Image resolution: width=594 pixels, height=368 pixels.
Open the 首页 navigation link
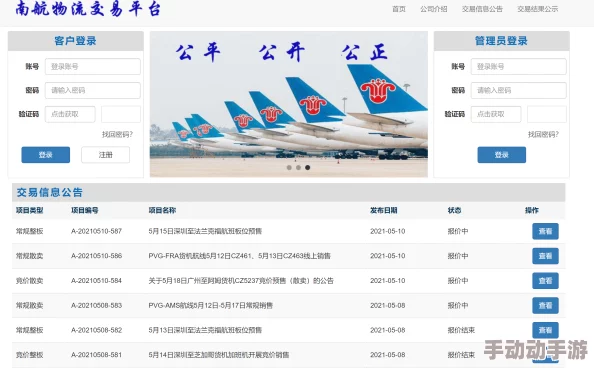click(399, 9)
